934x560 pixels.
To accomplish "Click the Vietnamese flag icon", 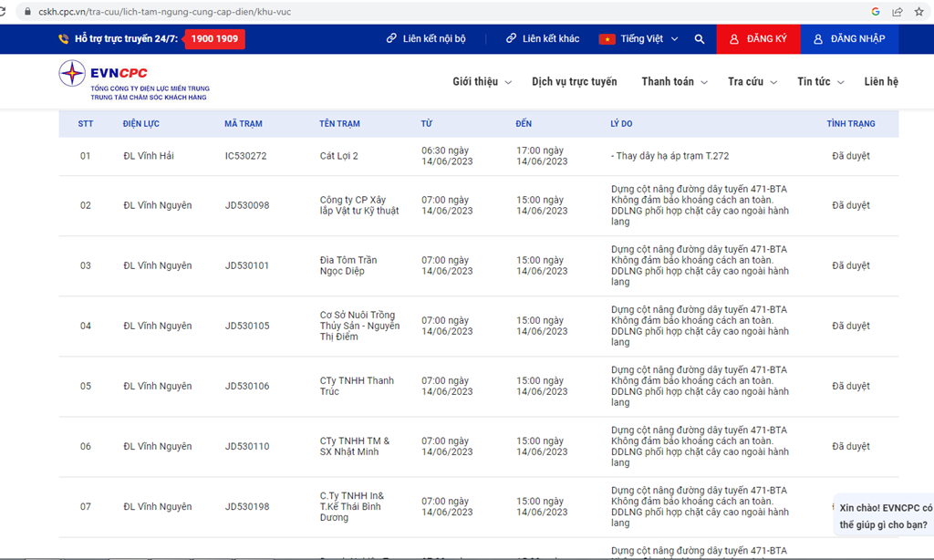I will [607, 39].
